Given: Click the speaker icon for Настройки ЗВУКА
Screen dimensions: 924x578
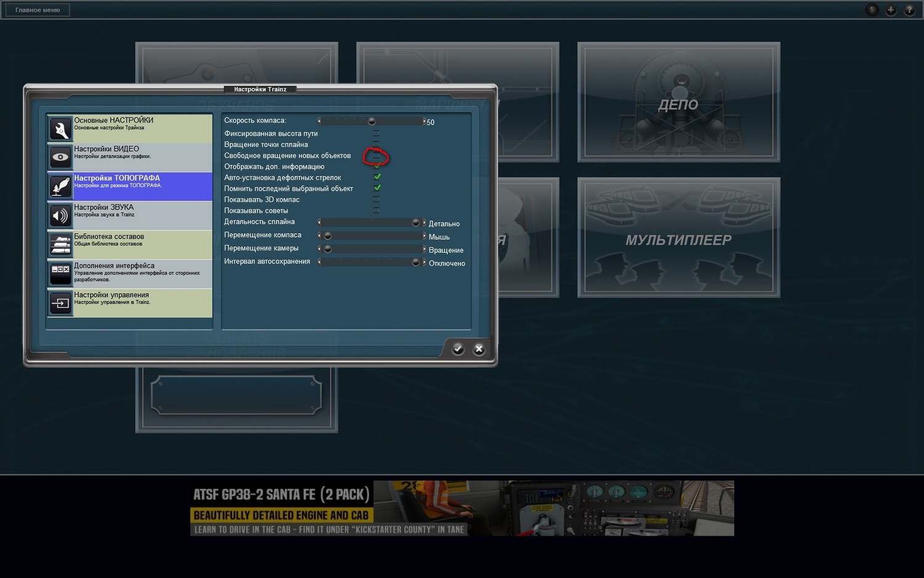Looking at the screenshot, I should (x=60, y=215).
